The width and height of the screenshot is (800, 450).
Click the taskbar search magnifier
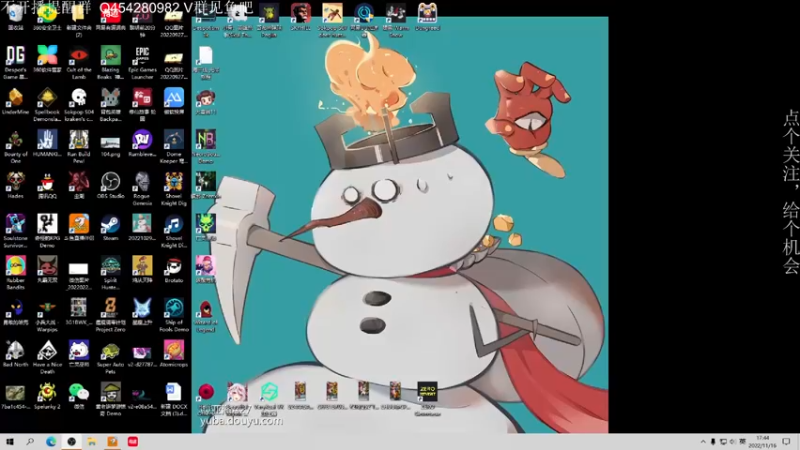coord(30,441)
